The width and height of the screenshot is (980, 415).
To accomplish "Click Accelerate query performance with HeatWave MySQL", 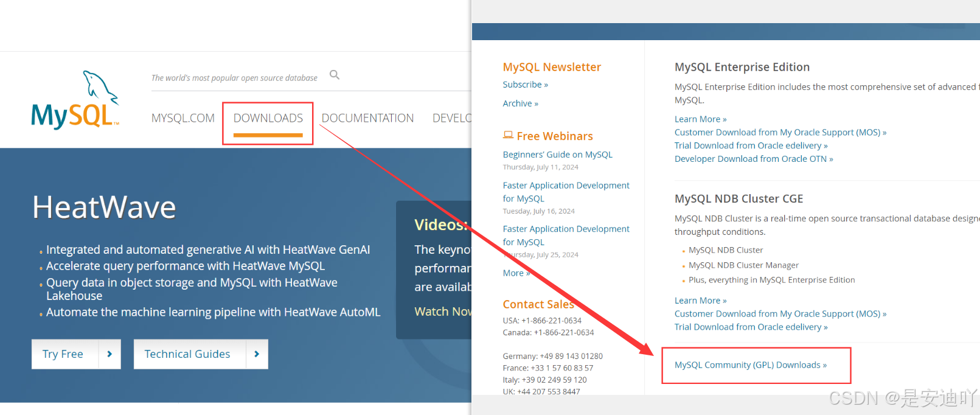I will pyautogui.click(x=186, y=266).
